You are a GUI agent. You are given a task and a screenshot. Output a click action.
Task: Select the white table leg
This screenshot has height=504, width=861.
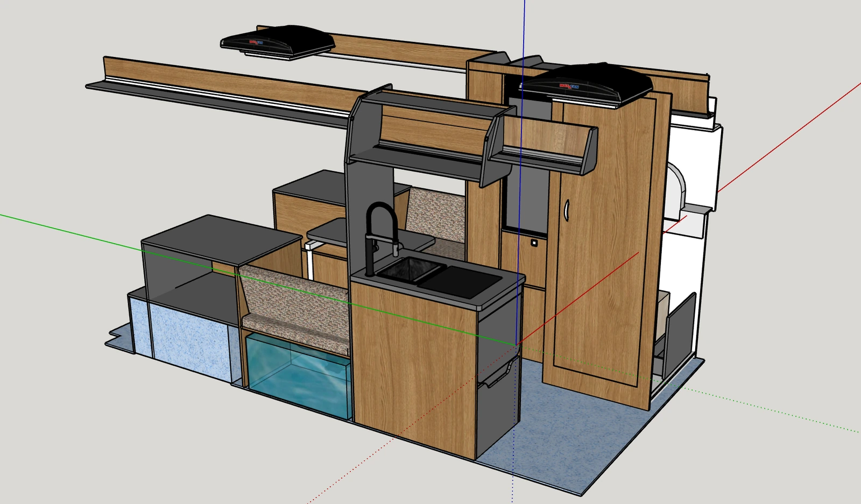[309, 261]
